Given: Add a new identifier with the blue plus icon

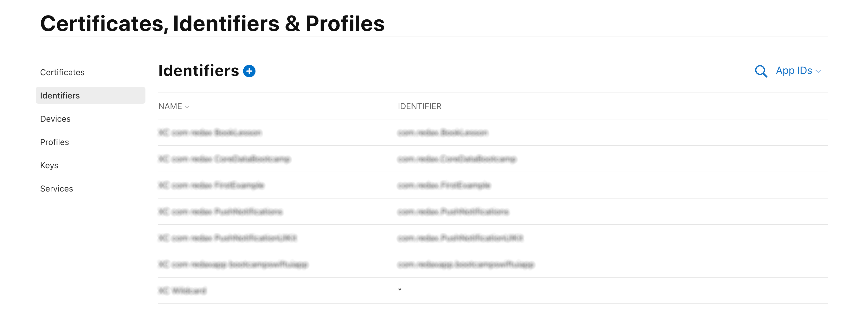Looking at the screenshot, I should pyautogui.click(x=249, y=71).
